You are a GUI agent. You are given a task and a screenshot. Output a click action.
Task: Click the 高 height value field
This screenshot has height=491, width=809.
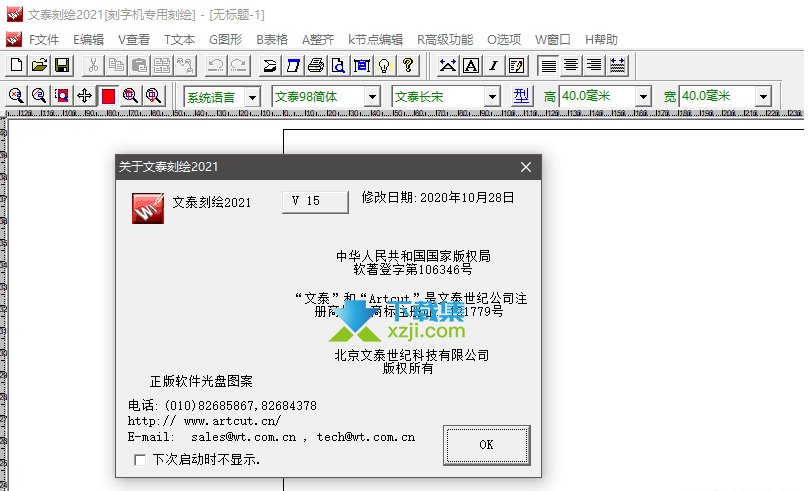point(597,96)
